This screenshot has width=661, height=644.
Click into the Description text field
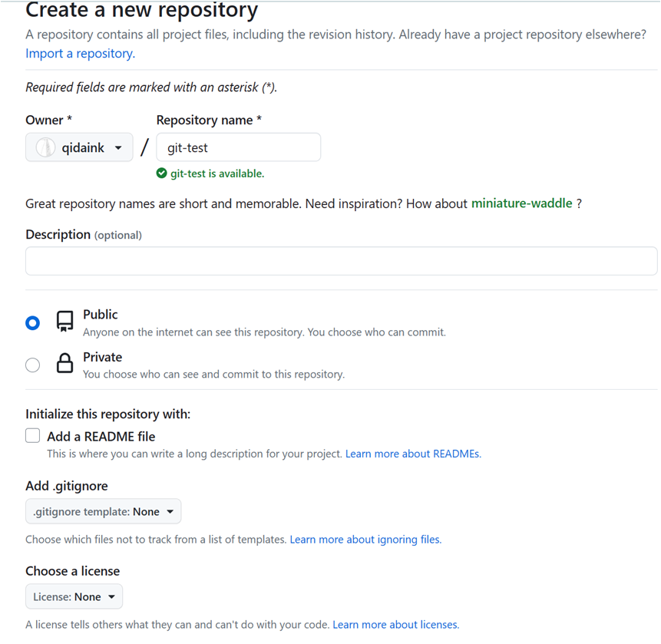point(341,261)
